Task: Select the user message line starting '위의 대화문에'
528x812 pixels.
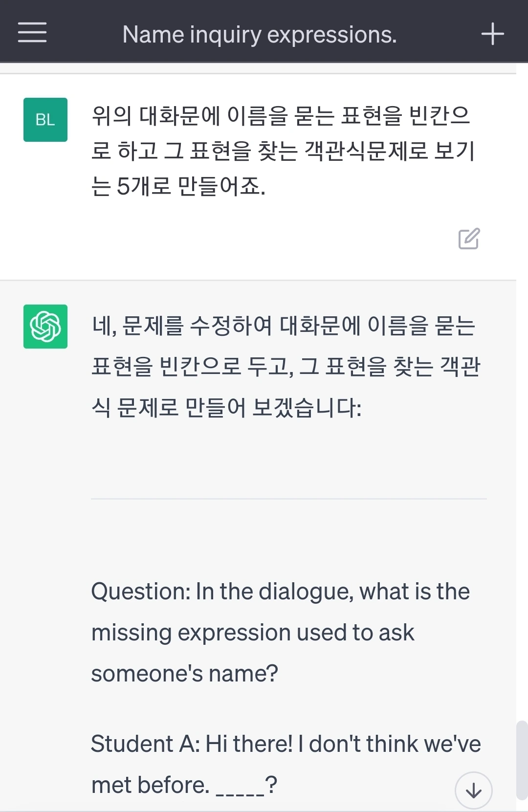Action: tap(281, 115)
